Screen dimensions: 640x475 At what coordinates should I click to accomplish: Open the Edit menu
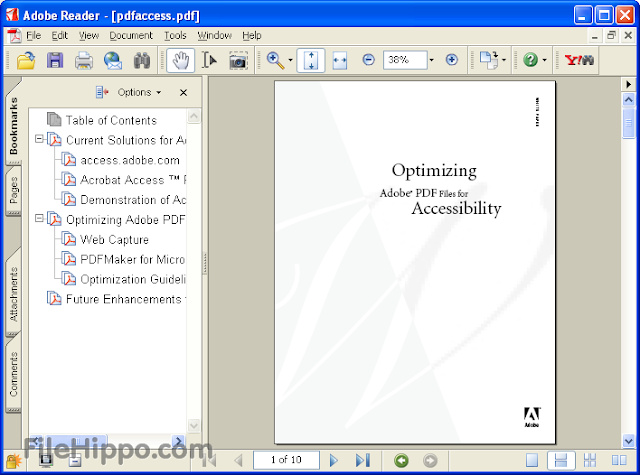[x=60, y=36]
